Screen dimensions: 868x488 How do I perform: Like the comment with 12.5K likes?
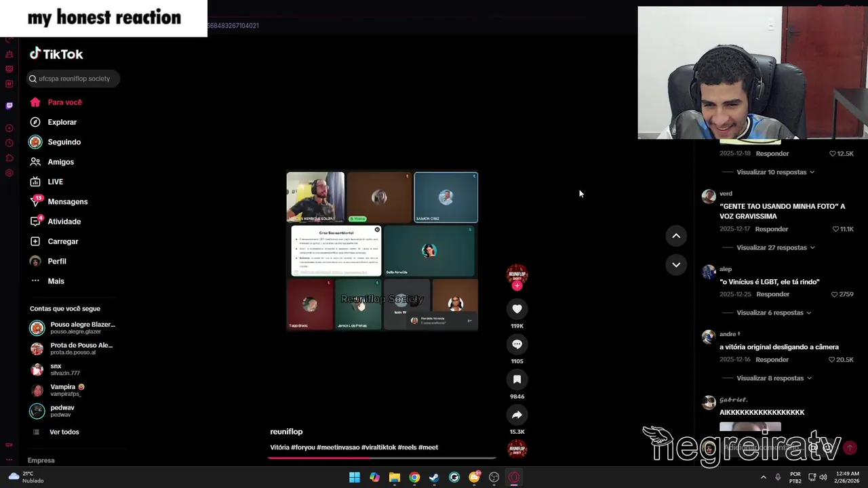point(833,154)
